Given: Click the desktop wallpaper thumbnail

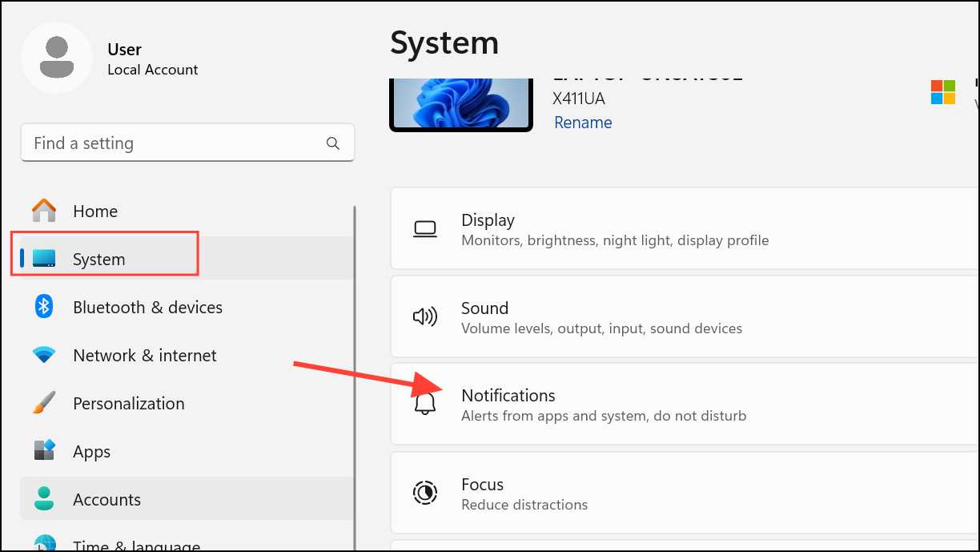Looking at the screenshot, I should 461,104.
